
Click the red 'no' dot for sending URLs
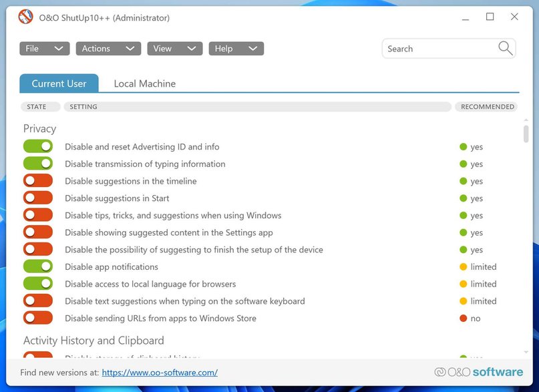tap(463, 318)
